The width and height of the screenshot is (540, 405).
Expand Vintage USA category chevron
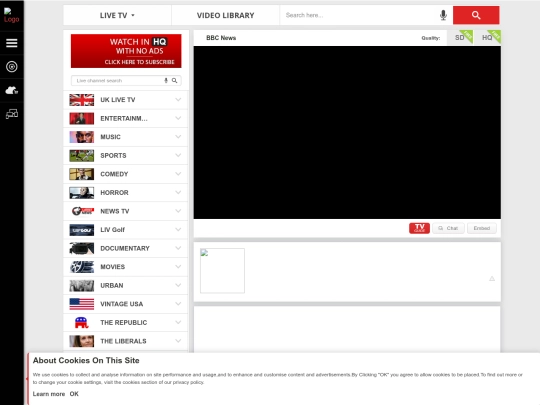[x=178, y=304]
